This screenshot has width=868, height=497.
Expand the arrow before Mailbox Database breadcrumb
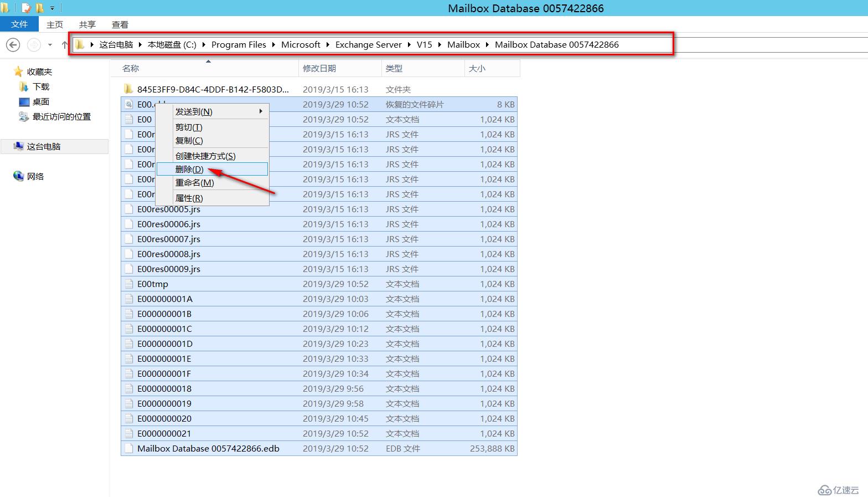(488, 44)
